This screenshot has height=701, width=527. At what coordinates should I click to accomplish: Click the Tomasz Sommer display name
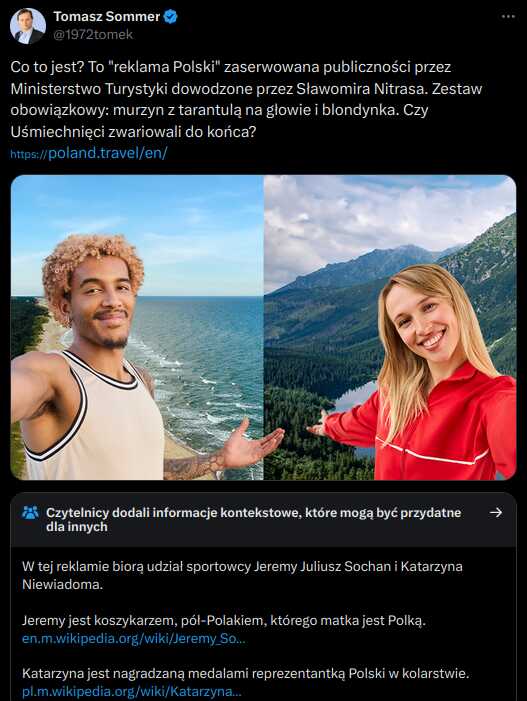pyautogui.click(x=106, y=17)
